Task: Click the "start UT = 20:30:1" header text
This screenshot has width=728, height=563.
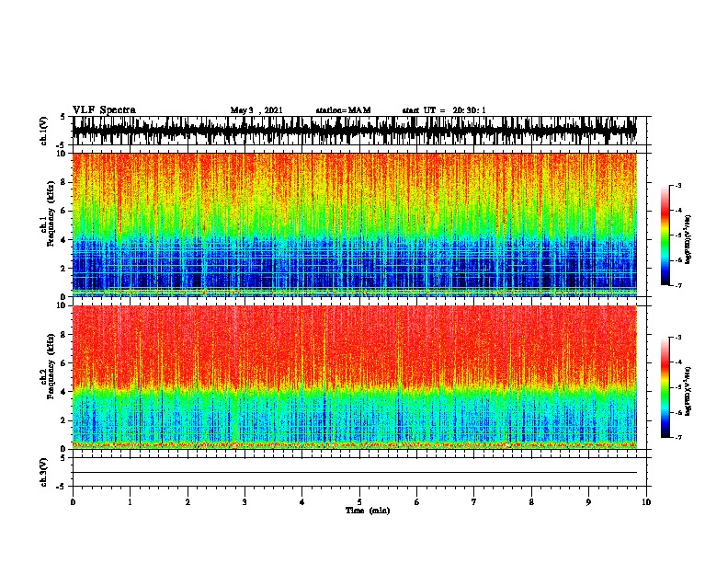Action: 444,110
